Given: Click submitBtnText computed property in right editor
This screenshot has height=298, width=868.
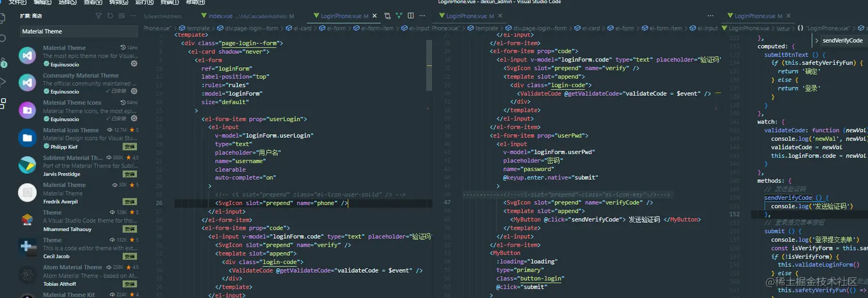Looking at the screenshot, I should click(786, 55).
